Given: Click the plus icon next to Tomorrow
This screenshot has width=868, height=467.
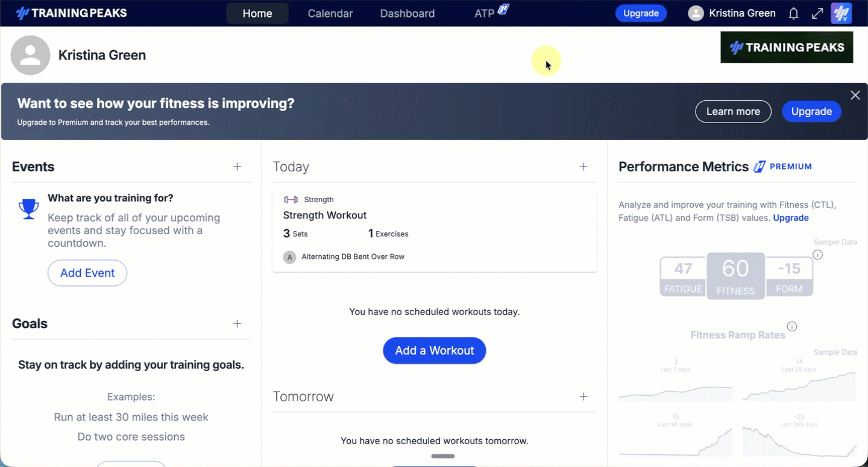Looking at the screenshot, I should pyautogui.click(x=583, y=396).
